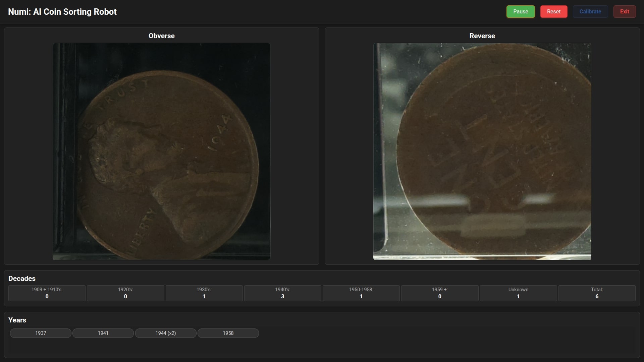
Task: Select the 1944 (x2) year chip
Action: [x=166, y=333]
